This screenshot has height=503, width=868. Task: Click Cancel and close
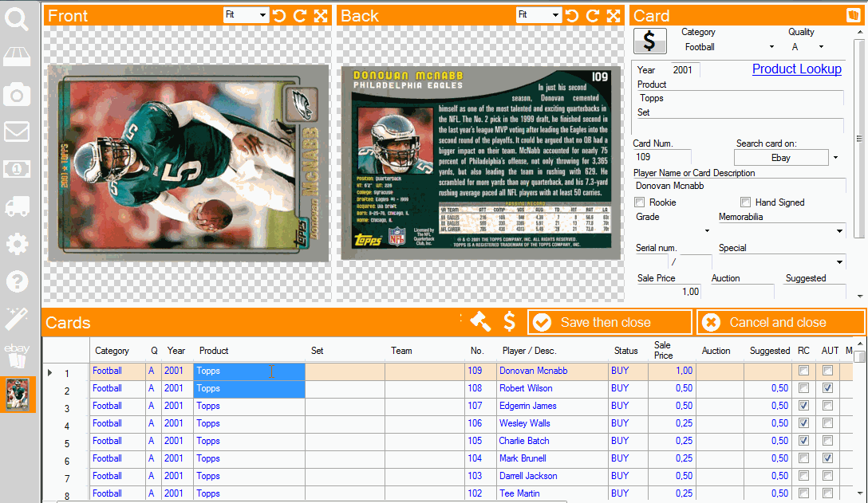click(780, 322)
